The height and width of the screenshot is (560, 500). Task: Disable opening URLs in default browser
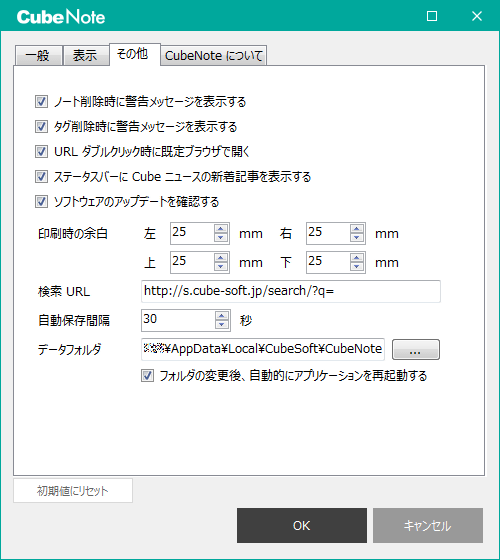[x=41, y=152]
